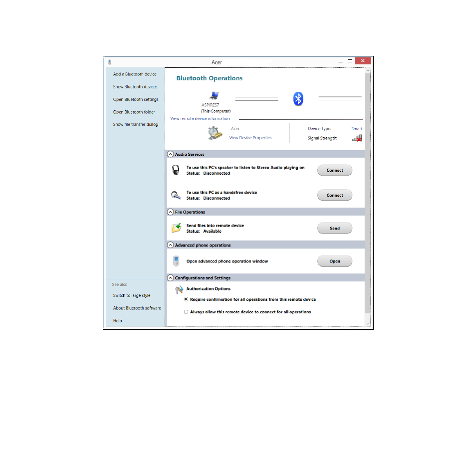
Task: Click the Acer remote device icon
Action: coord(215,133)
